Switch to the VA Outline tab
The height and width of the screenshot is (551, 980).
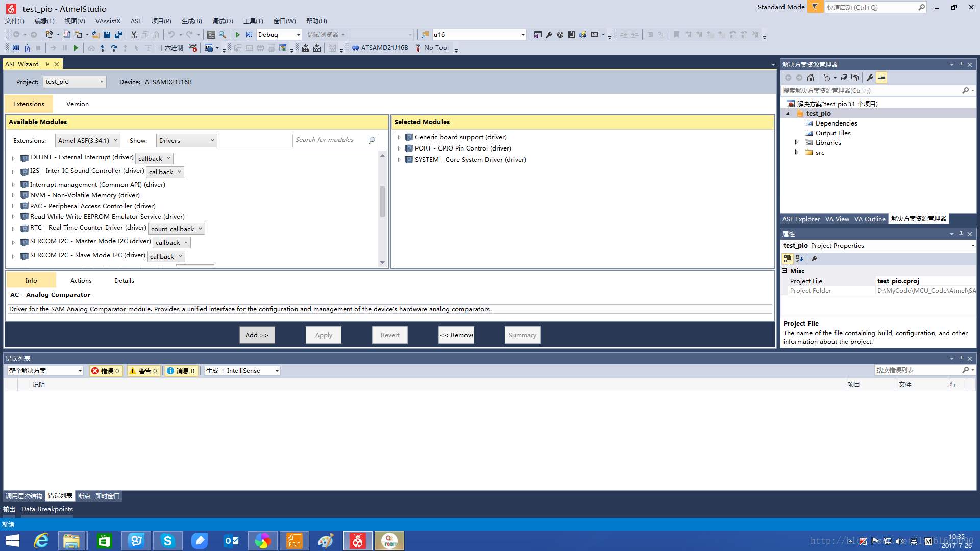pyautogui.click(x=870, y=219)
